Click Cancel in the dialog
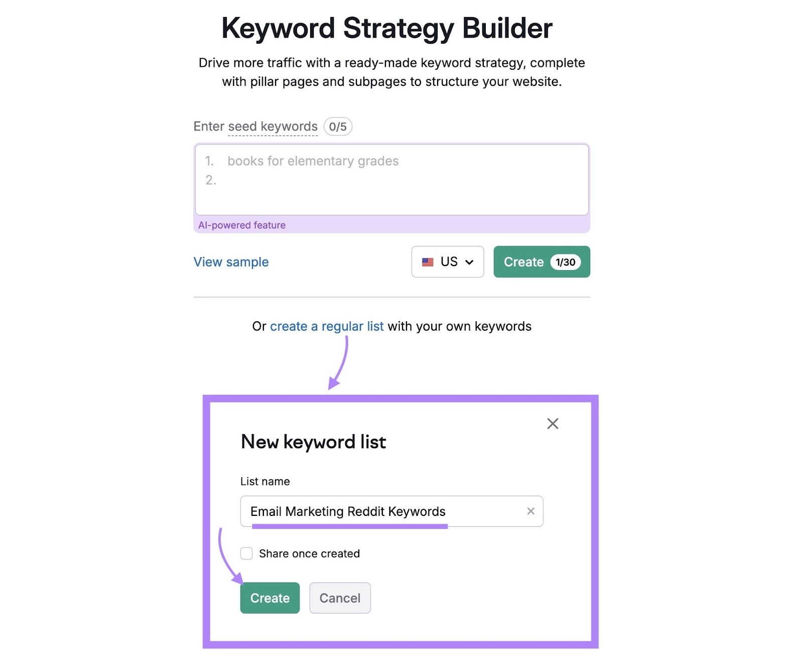 [x=340, y=598]
